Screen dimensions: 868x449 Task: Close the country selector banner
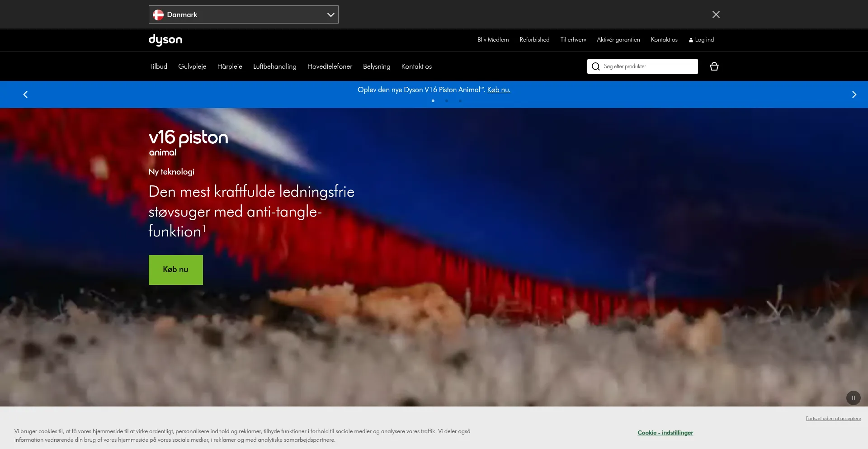(716, 14)
